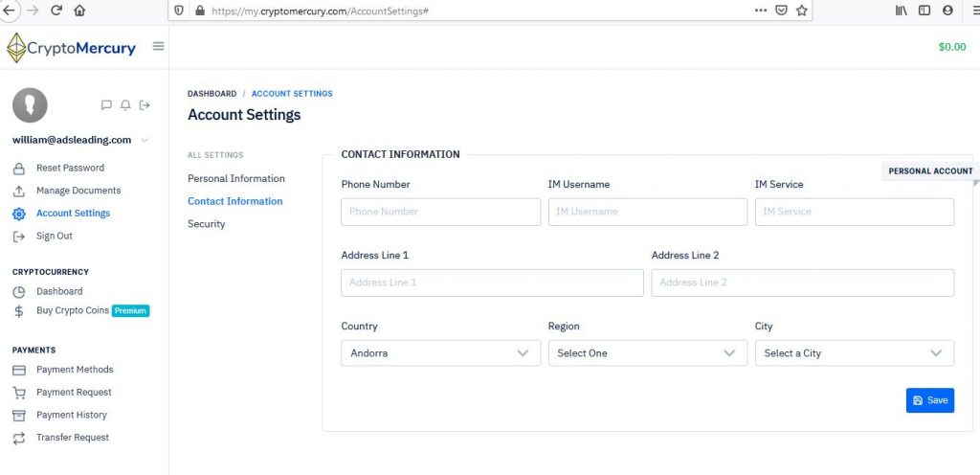Switch to the Security settings tab
Image resolution: width=980 pixels, height=475 pixels.
point(207,224)
